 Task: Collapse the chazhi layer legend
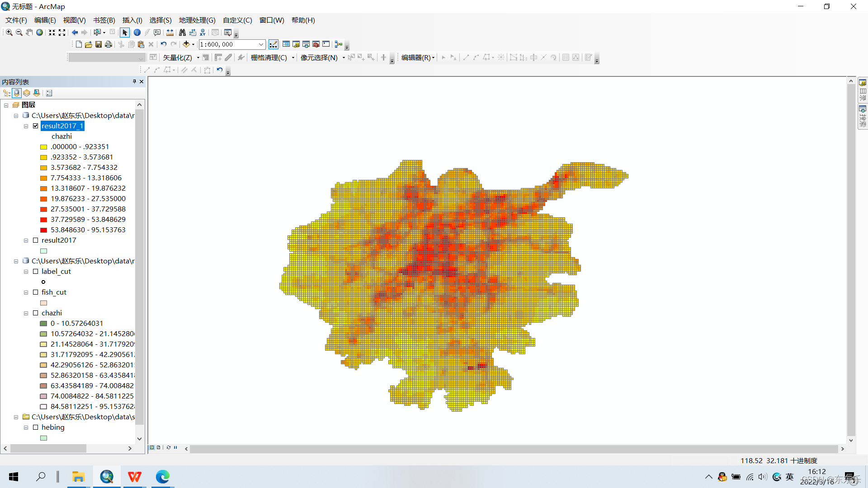[x=26, y=313]
